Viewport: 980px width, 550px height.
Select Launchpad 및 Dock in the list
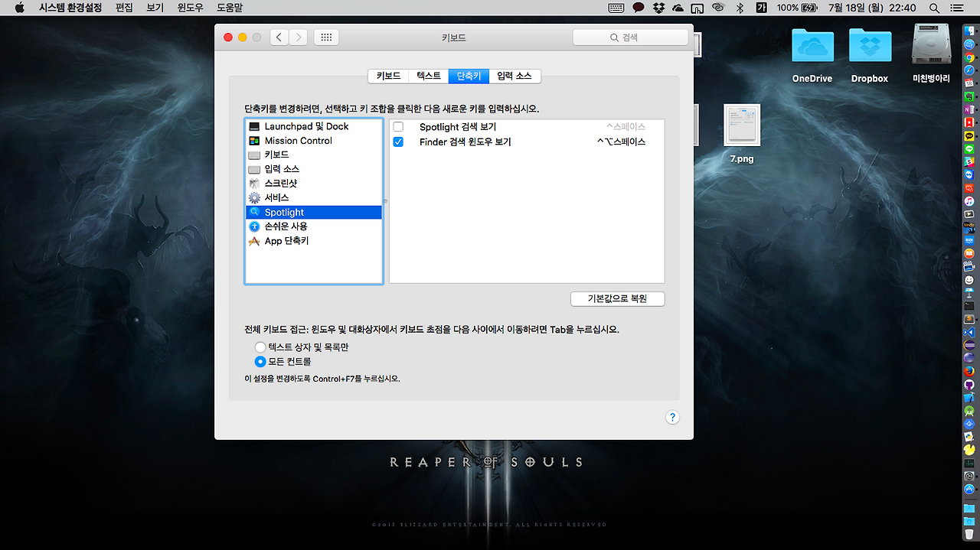click(x=314, y=126)
